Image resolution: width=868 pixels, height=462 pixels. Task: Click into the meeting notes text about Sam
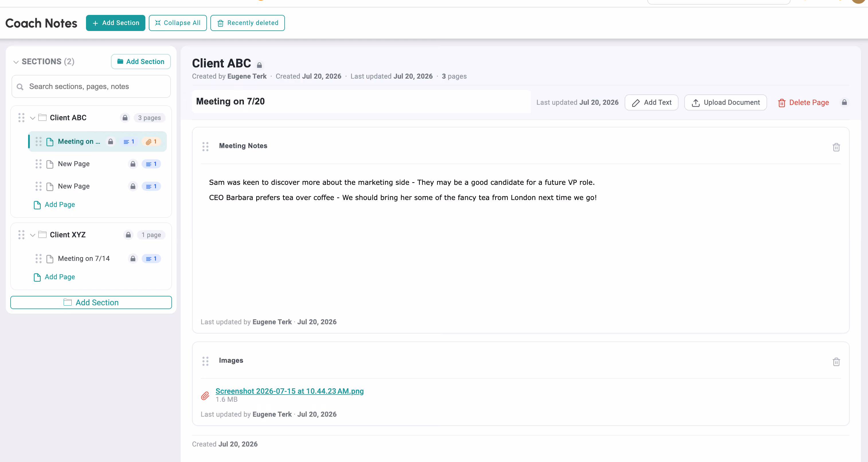click(402, 183)
